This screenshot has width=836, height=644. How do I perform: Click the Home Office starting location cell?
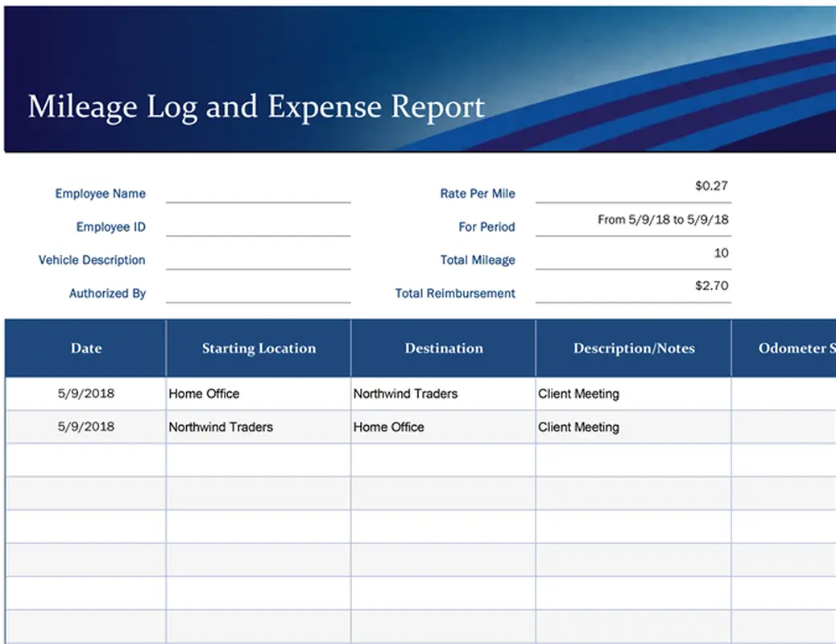[x=203, y=394]
